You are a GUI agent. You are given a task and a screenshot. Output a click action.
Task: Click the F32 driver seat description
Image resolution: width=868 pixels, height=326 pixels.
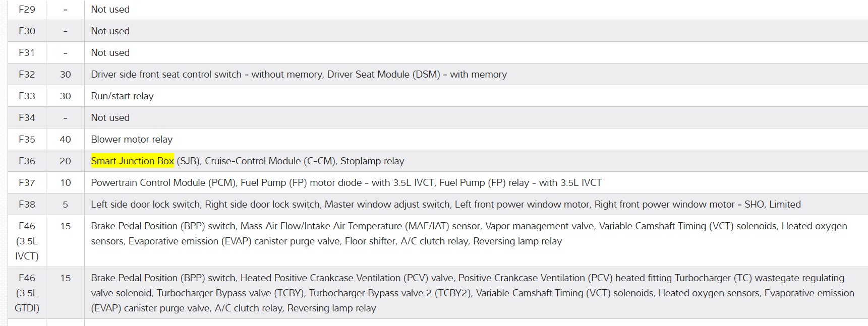(299, 75)
